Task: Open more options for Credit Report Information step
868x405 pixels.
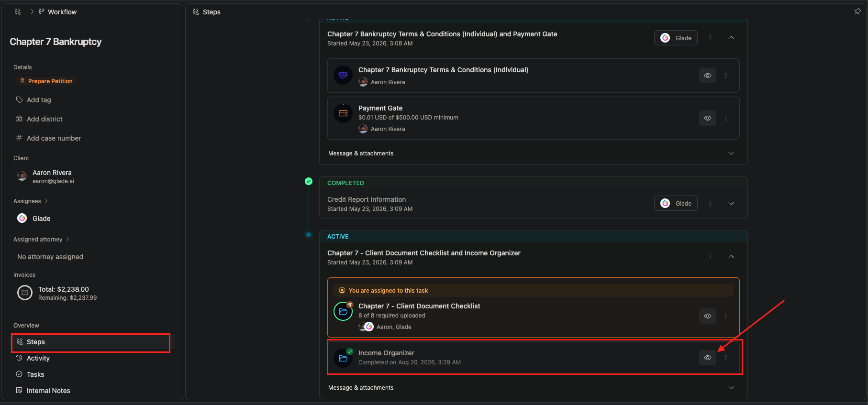Action: (710, 203)
